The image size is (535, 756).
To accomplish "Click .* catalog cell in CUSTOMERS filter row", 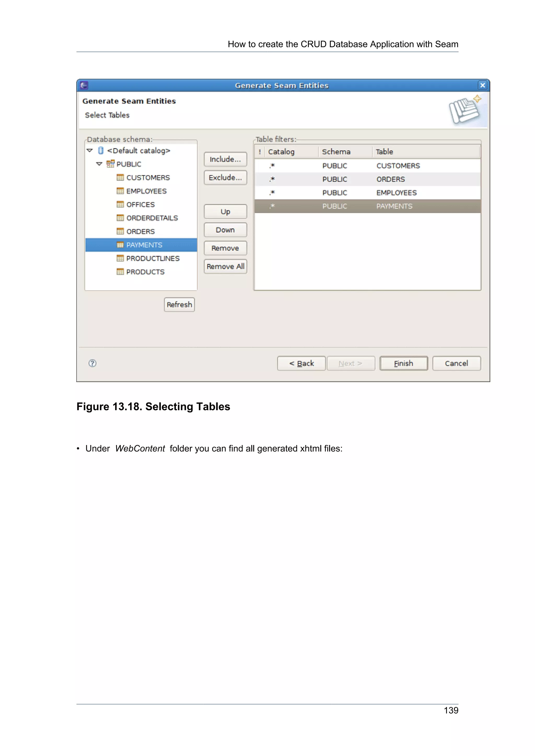I will point(272,166).
